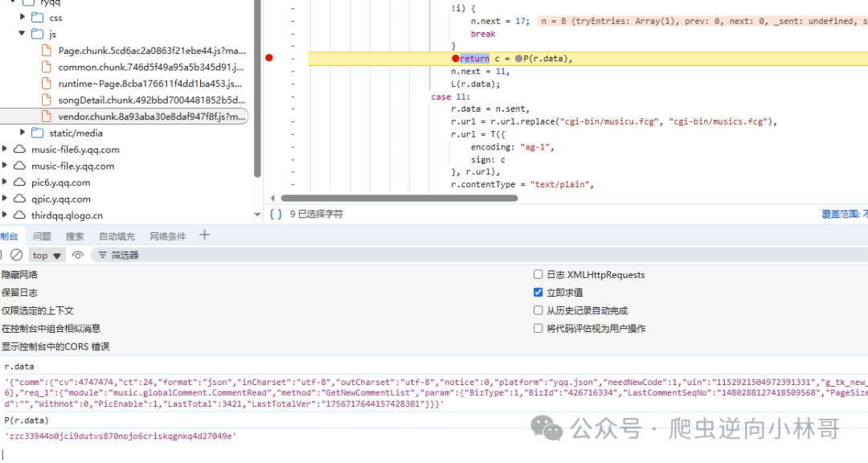Click the plus icon to add drawer tab
868x463 pixels.
204,235
